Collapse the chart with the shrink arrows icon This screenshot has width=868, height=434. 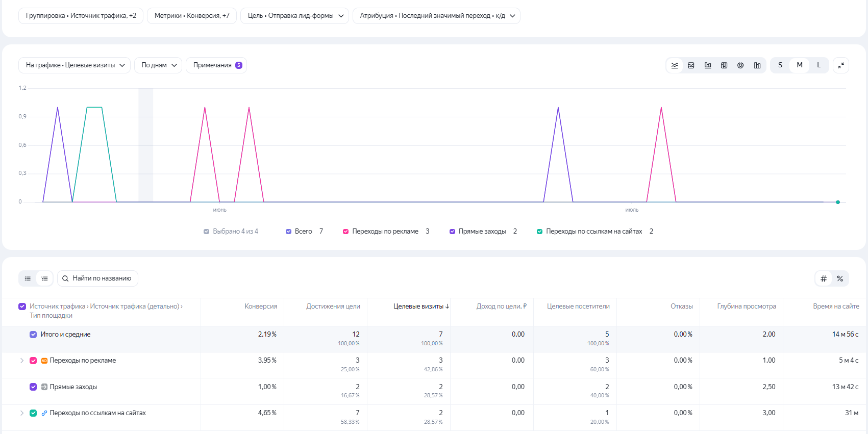pos(841,65)
